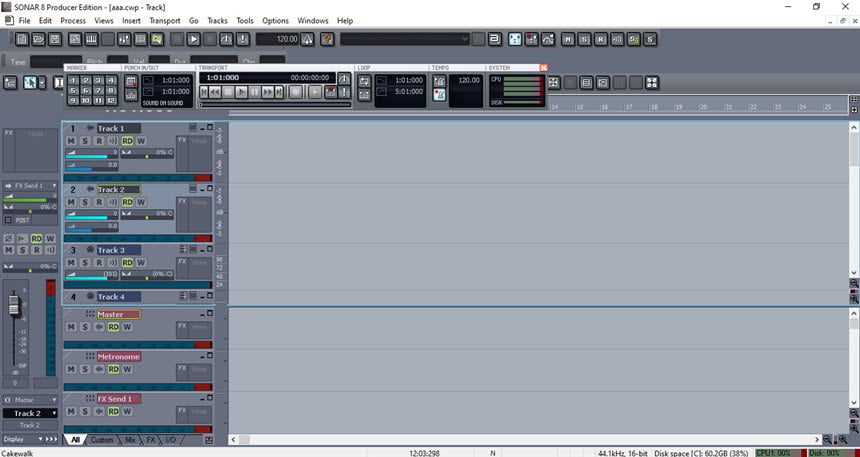860x457 pixels.
Task: Click the toolbar global Solo (S) icon
Action: click(x=585, y=40)
